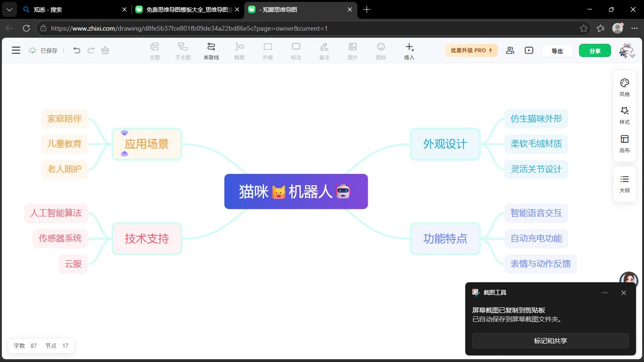Click the 图标 emoji icon tool

pyautogui.click(x=381, y=51)
